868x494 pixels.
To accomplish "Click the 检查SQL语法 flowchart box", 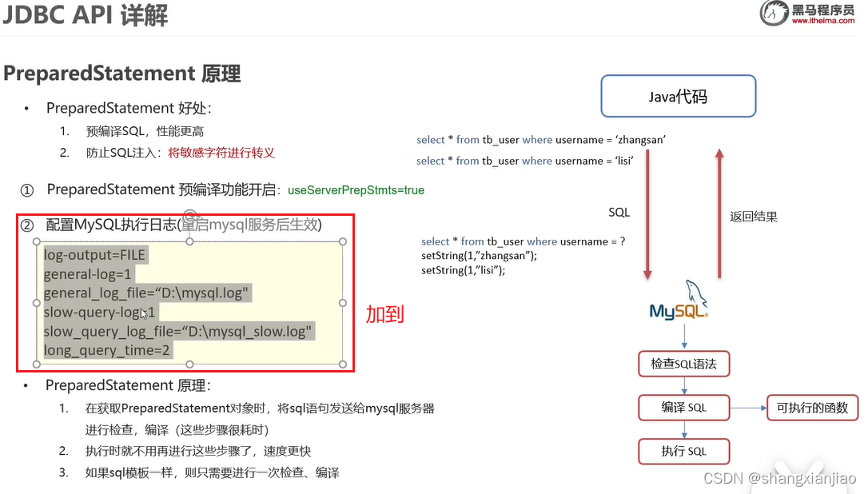I will pos(683,364).
